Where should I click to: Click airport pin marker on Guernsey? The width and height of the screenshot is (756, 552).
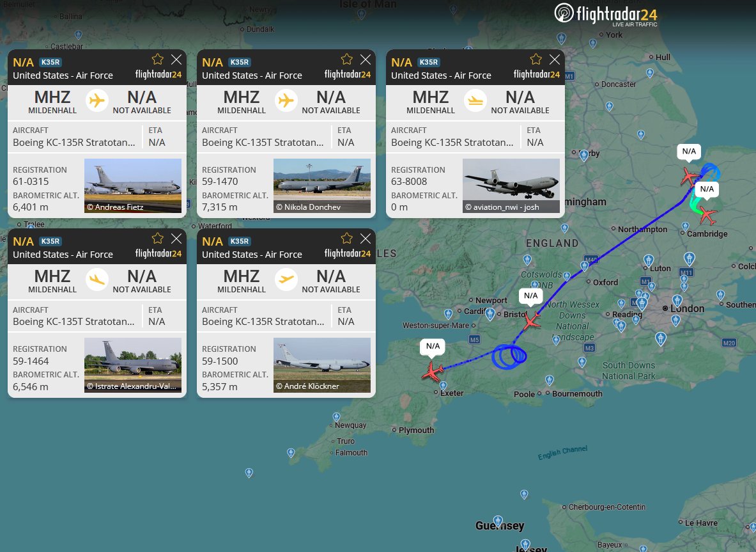(x=498, y=521)
